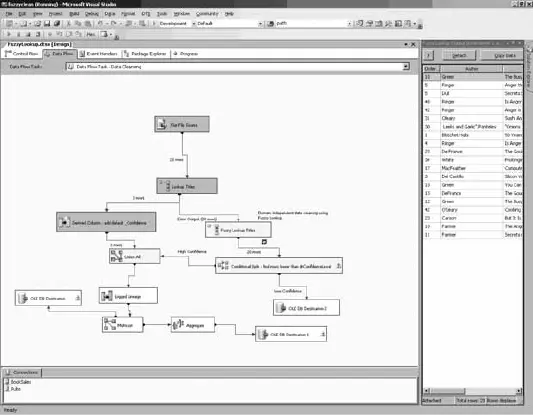Open the Debug menu
Image resolution: width=533 pixels, height=415 pixels.
tap(91, 14)
